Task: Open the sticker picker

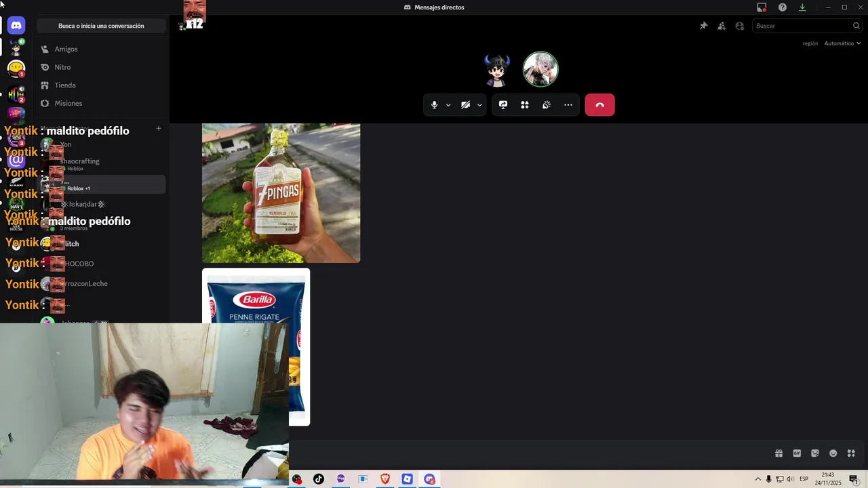Action: pyautogui.click(x=815, y=453)
